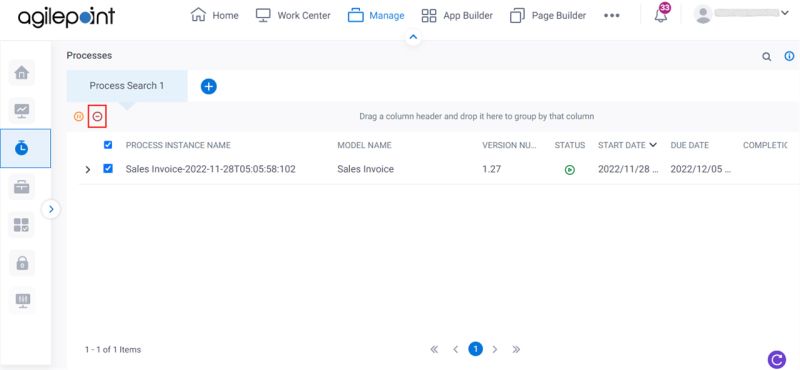Open the monitoring chart sidebar icon
This screenshot has height=370, width=800.
click(x=21, y=110)
